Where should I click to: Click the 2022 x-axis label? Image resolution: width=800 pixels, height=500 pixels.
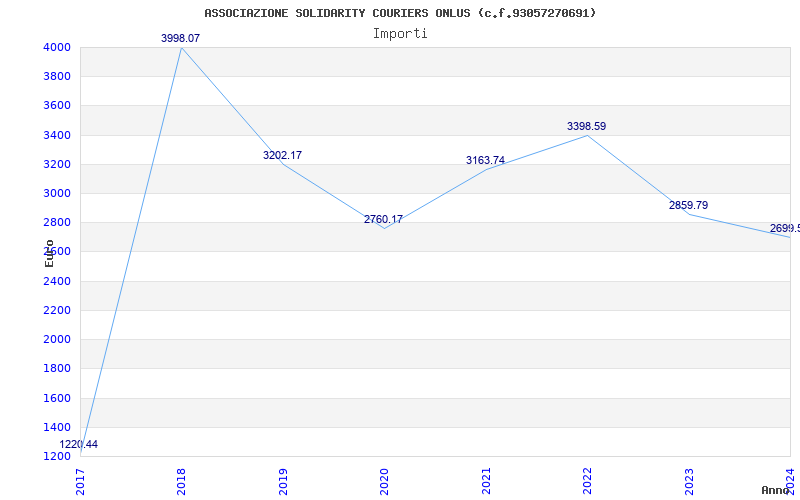tap(587, 482)
